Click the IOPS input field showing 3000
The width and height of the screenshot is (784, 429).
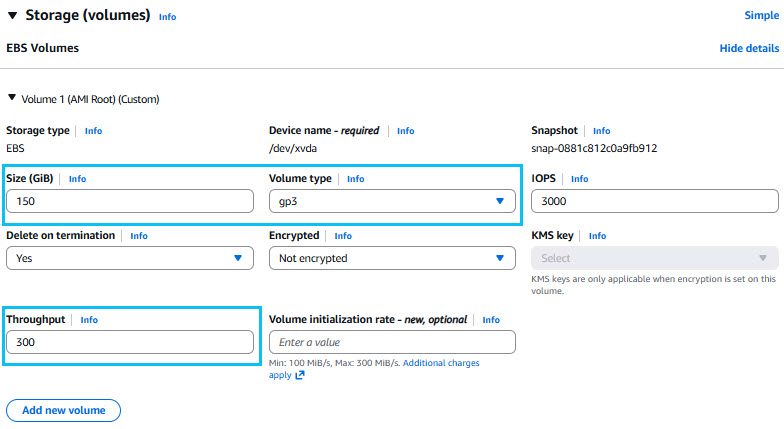pos(654,201)
